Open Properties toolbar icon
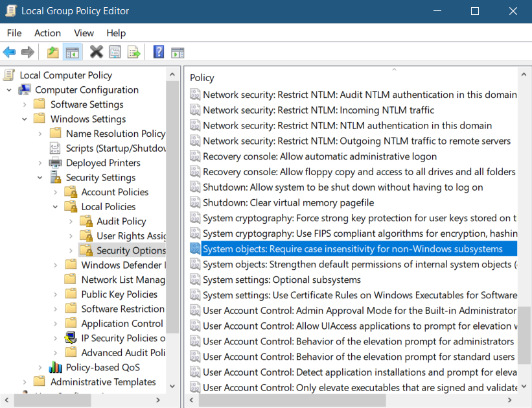The image size is (532, 408). click(115, 53)
